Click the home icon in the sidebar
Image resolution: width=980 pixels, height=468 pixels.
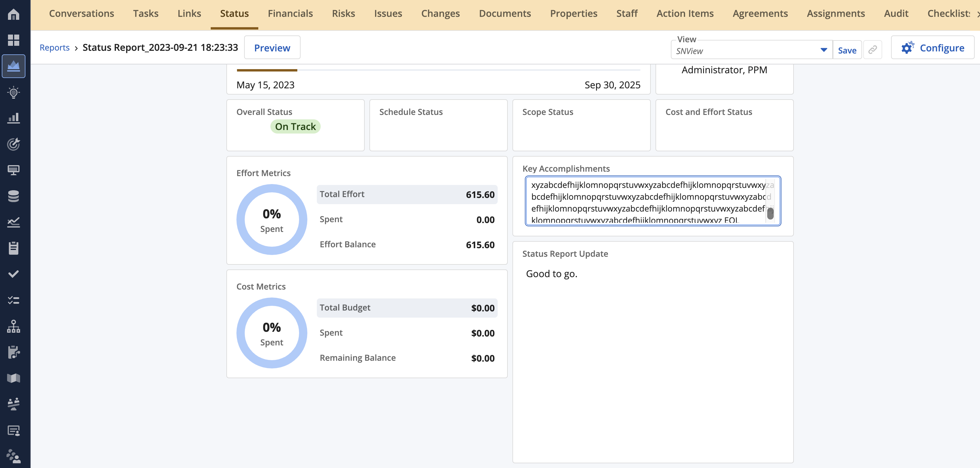click(x=14, y=14)
